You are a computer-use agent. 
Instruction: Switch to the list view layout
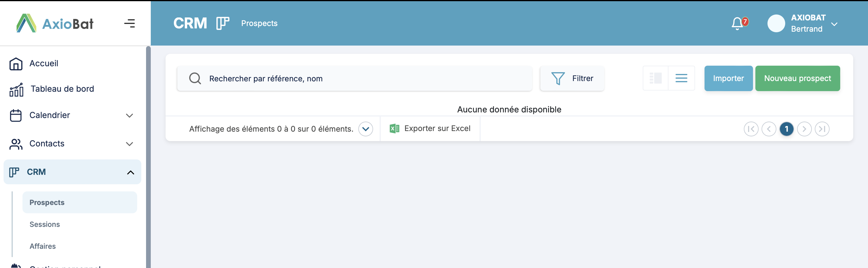coord(681,78)
